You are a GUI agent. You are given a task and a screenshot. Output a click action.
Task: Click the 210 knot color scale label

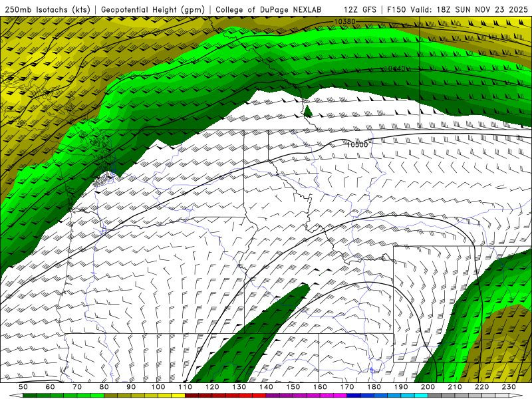click(455, 387)
